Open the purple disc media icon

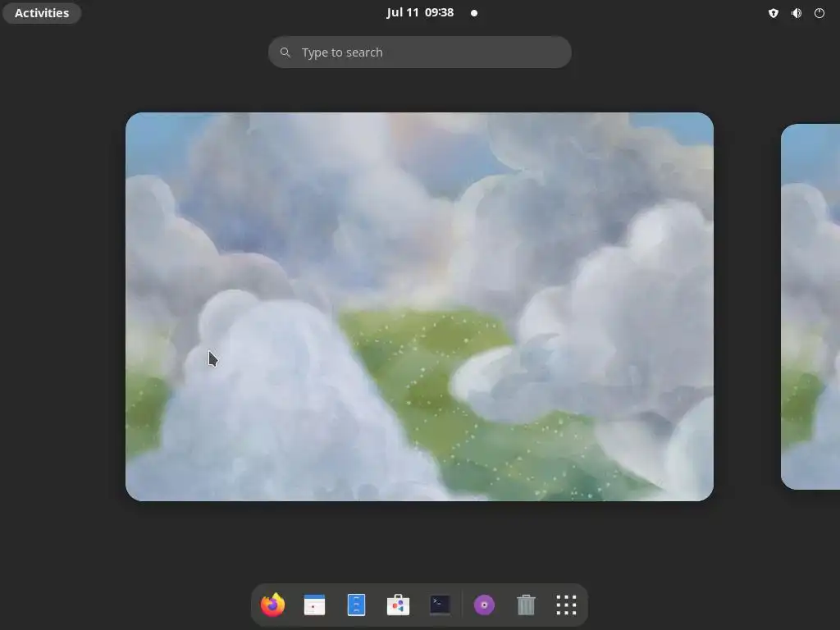[484, 605]
